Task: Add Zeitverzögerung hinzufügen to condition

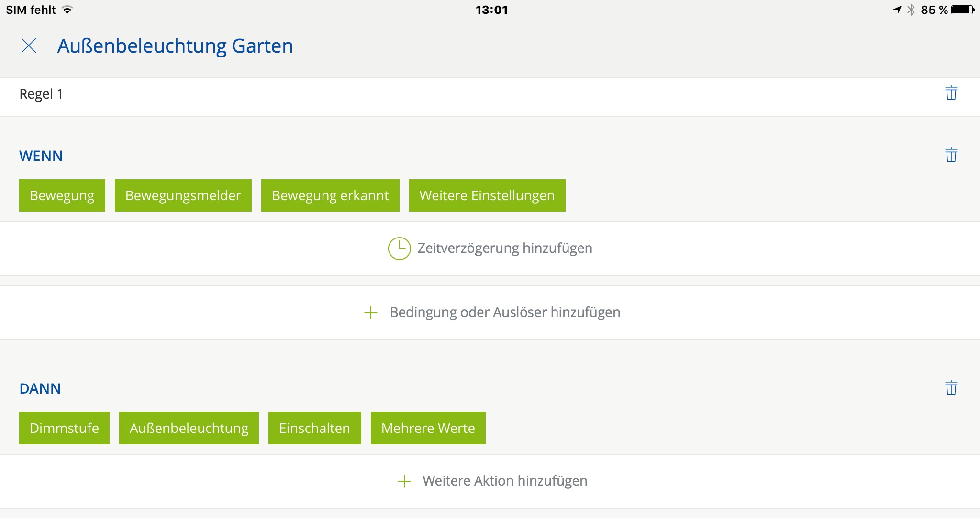Action: point(504,249)
